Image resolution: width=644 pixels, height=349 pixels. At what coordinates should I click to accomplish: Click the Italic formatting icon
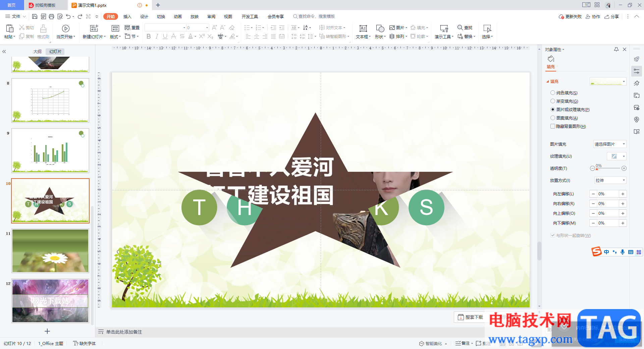[x=157, y=36]
